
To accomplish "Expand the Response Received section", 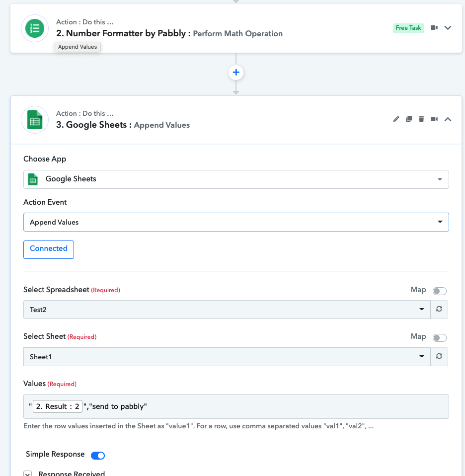I will click(28, 474).
